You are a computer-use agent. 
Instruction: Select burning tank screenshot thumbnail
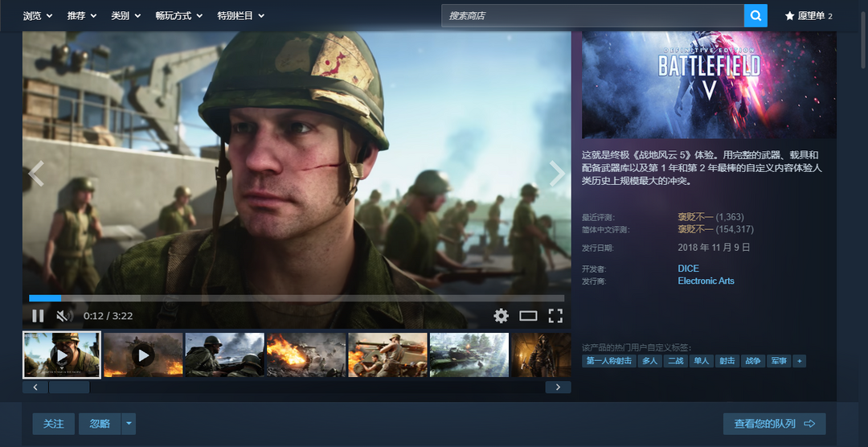(x=306, y=355)
